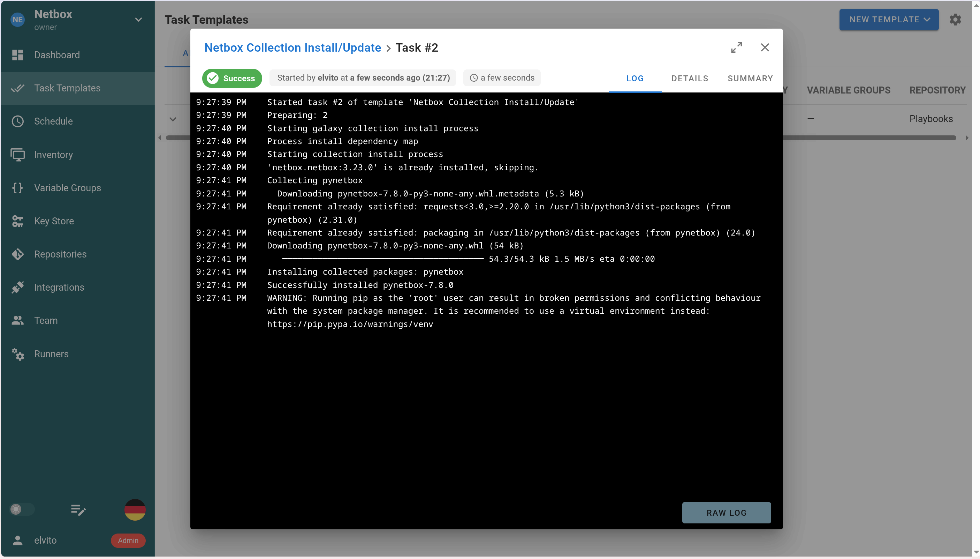Viewport: 980px width, 559px height.
Task: Click the Playbooks repository cell
Action: [x=931, y=119]
